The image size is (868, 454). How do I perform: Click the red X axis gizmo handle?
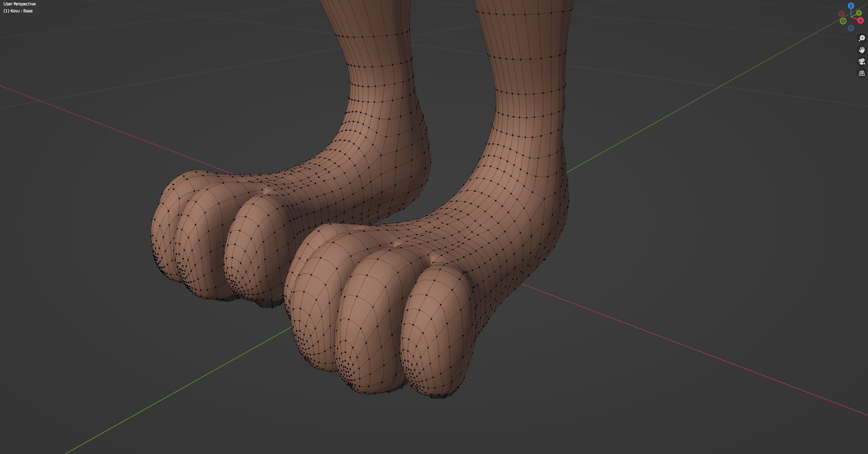(x=860, y=20)
